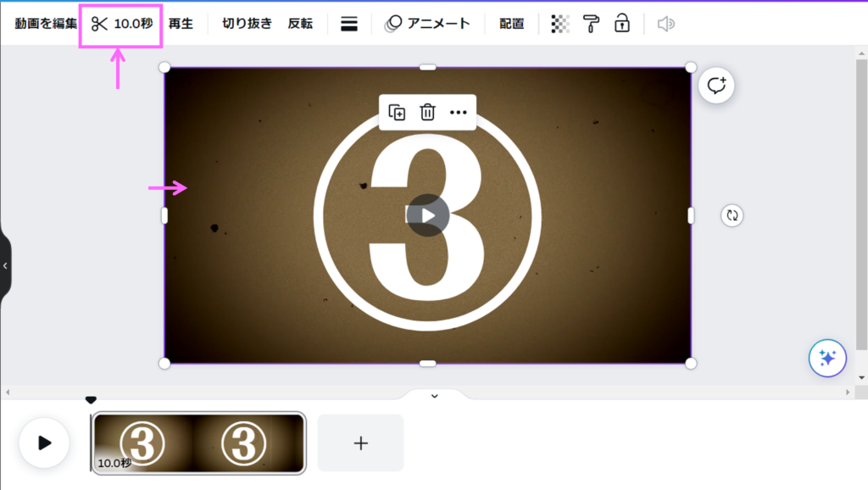Select the 10.0秒 clip thumbnail in timeline
Image resolution: width=868 pixels, height=490 pixels.
pos(198,443)
